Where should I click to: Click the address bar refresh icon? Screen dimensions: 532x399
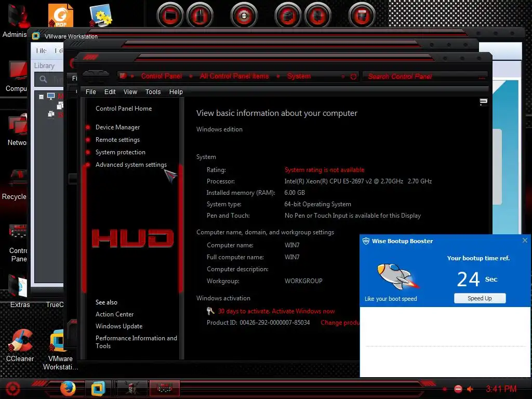coord(353,77)
